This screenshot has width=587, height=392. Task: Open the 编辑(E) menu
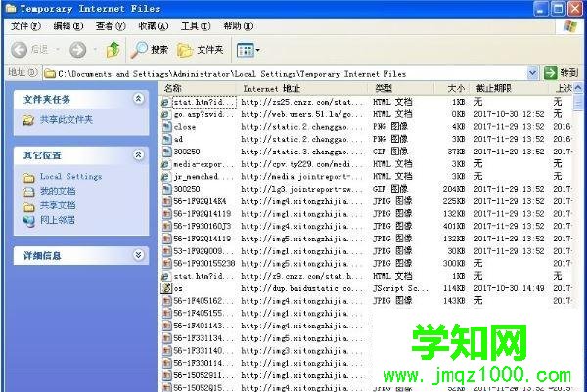pos(68,26)
